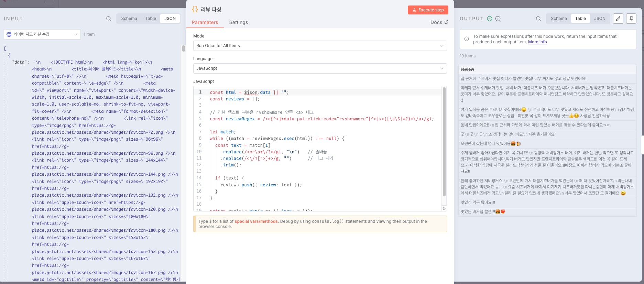644x284 pixels.
Task: Click the code editor vertical scrollbar
Action: pyautogui.click(x=444, y=142)
